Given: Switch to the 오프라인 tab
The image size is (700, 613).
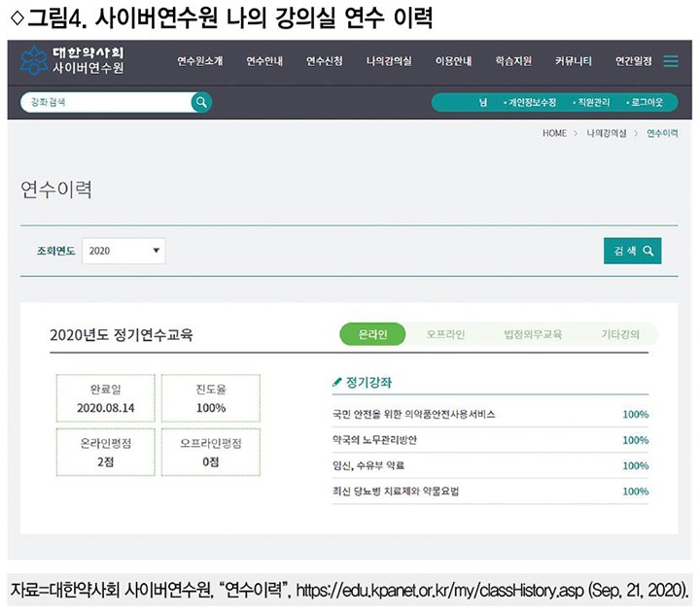Looking at the screenshot, I should 445,334.
